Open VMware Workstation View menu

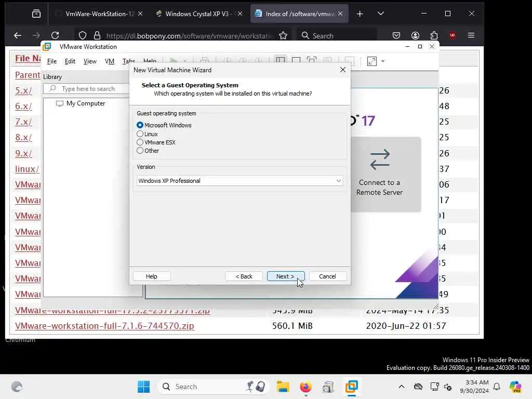pyautogui.click(x=90, y=61)
